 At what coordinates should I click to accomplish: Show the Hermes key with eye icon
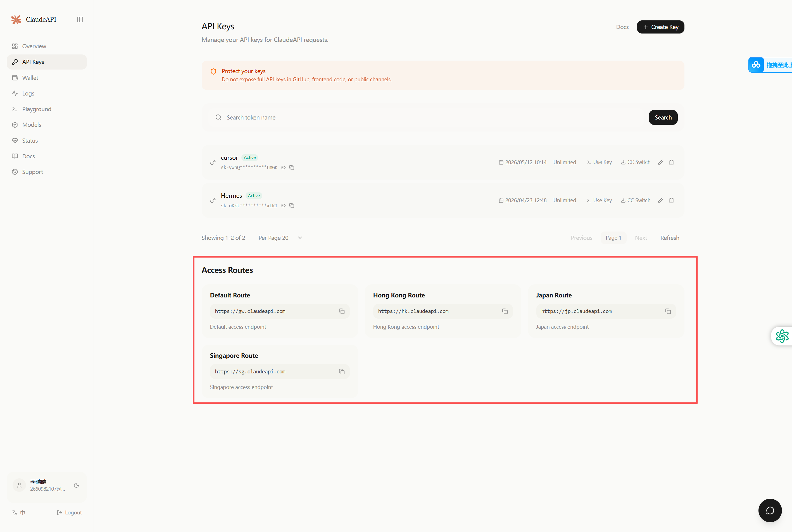[x=283, y=206]
